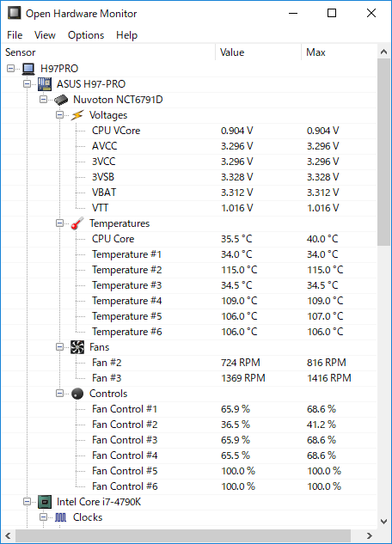Click the H97PRO computer icon

click(28, 69)
